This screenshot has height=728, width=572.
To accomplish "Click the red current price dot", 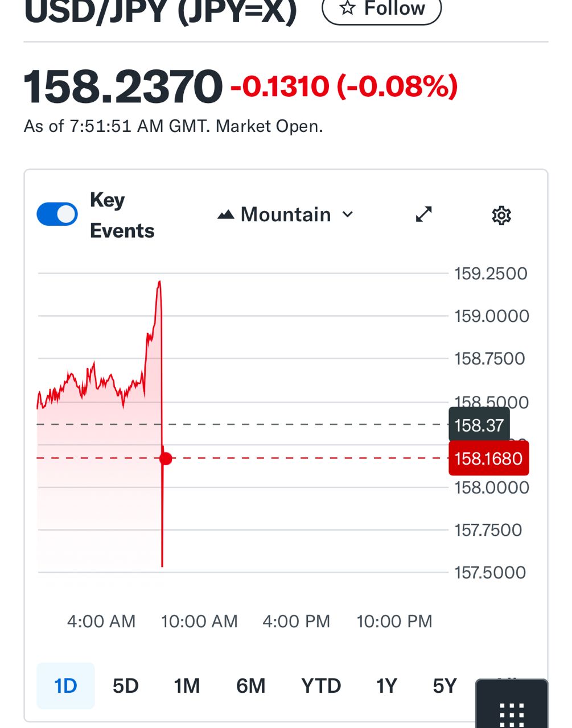I will pos(166,458).
